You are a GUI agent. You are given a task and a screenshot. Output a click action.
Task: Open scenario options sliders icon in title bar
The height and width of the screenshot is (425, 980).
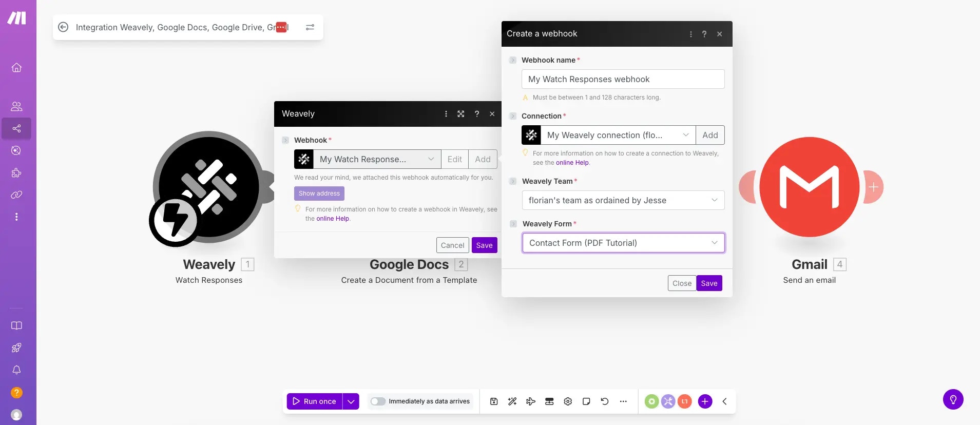tap(310, 27)
